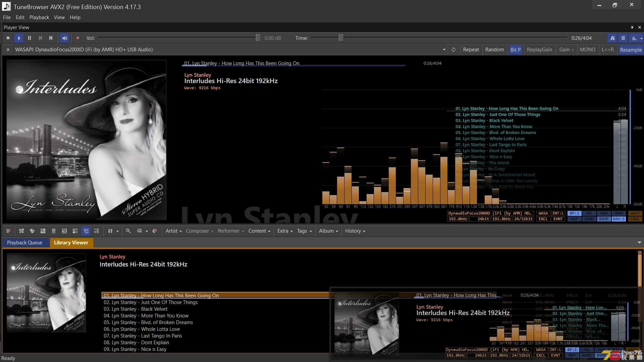The image size is (644, 362).
Task: Select library track 02. Just One Of Those Things
Action: click(x=151, y=302)
